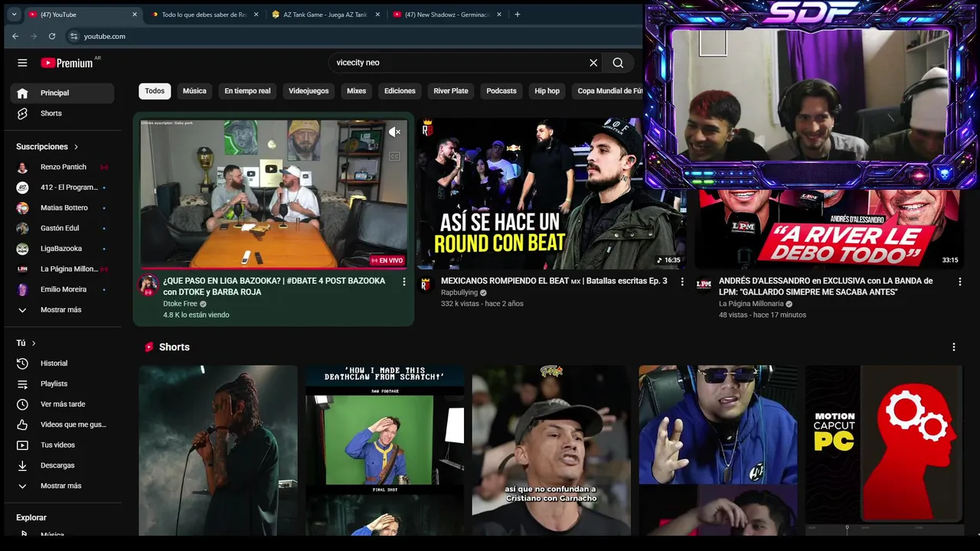Screen dimensions: 980x551
Task: Expand subscriptions with Mostrar más
Action: click(x=62, y=310)
